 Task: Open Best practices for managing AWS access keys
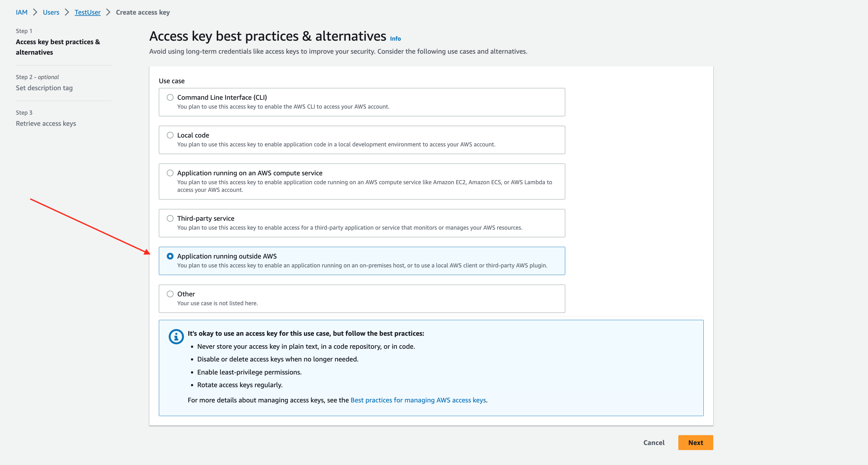pyautogui.click(x=418, y=400)
